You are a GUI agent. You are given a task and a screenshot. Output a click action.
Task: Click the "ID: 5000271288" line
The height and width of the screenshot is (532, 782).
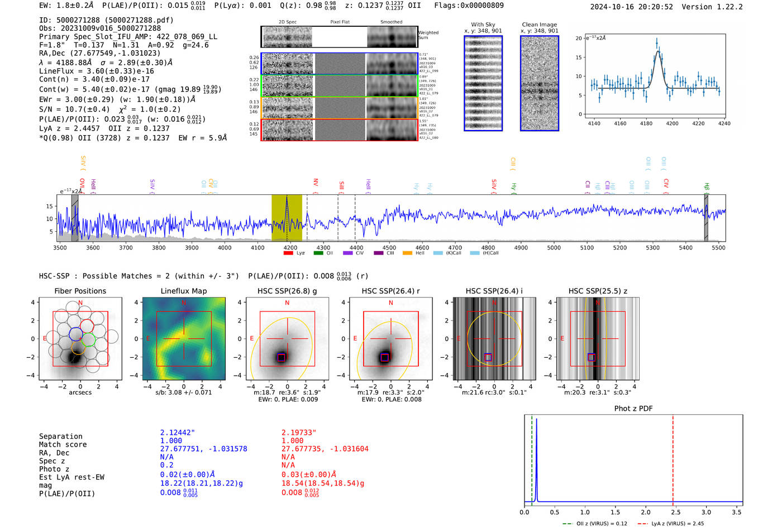pyautogui.click(x=106, y=20)
